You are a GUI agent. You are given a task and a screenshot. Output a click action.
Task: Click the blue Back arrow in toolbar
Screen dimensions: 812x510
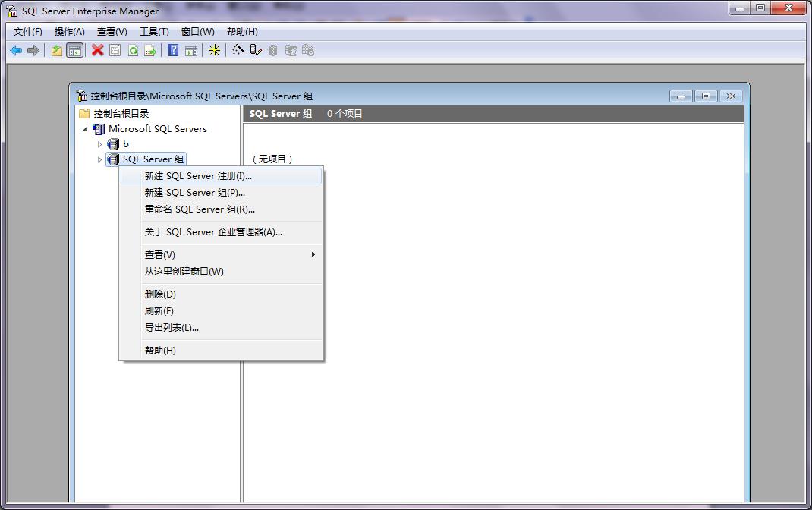point(16,50)
